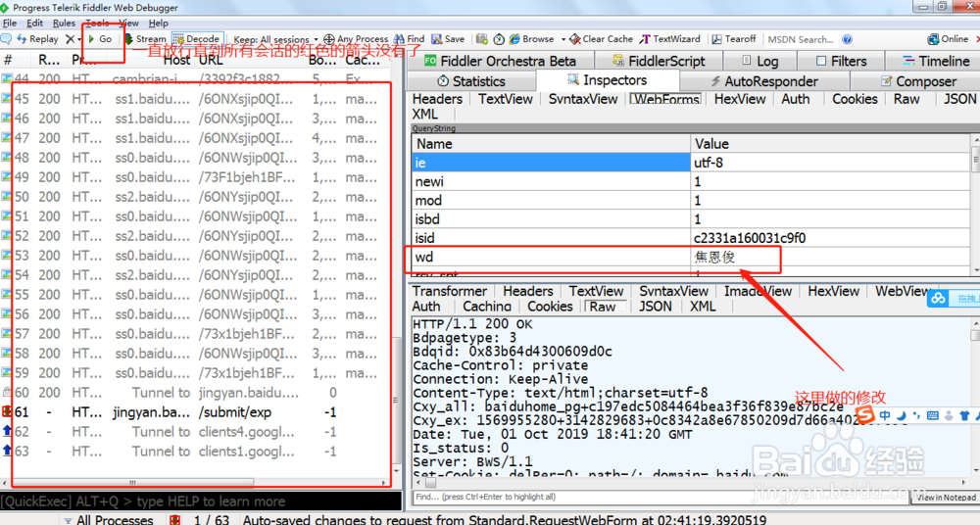The image size is (980, 525).
Task: Select session 60 Tunnel to jingyan.baidu
Action: [x=197, y=393]
